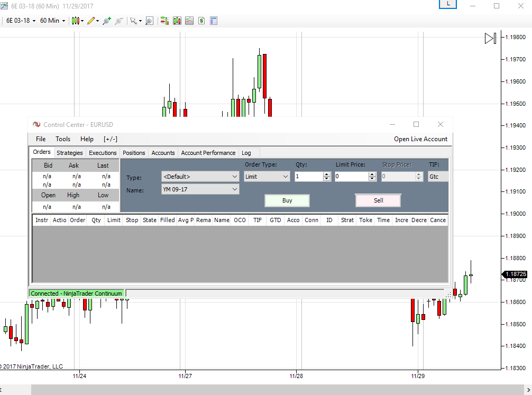Open the Type <Default> dropdown

tap(200, 177)
